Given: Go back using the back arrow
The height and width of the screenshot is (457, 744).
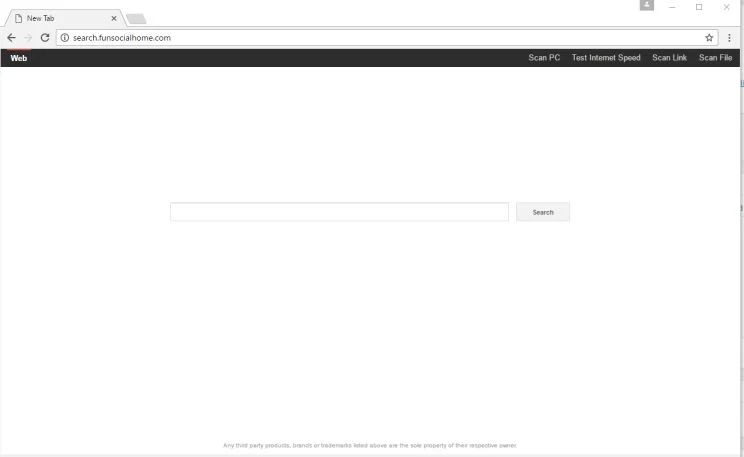Looking at the screenshot, I should pos(11,37).
